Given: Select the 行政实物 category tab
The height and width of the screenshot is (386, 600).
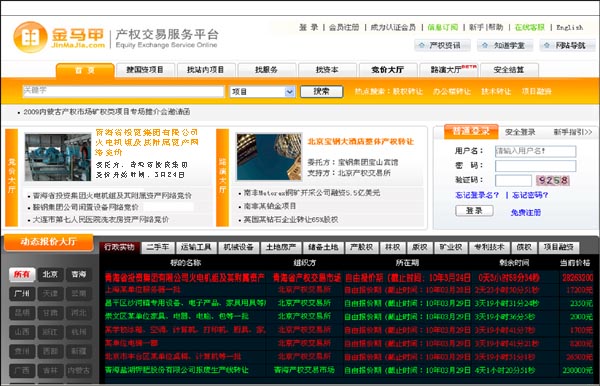Looking at the screenshot, I should coord(119,247).
